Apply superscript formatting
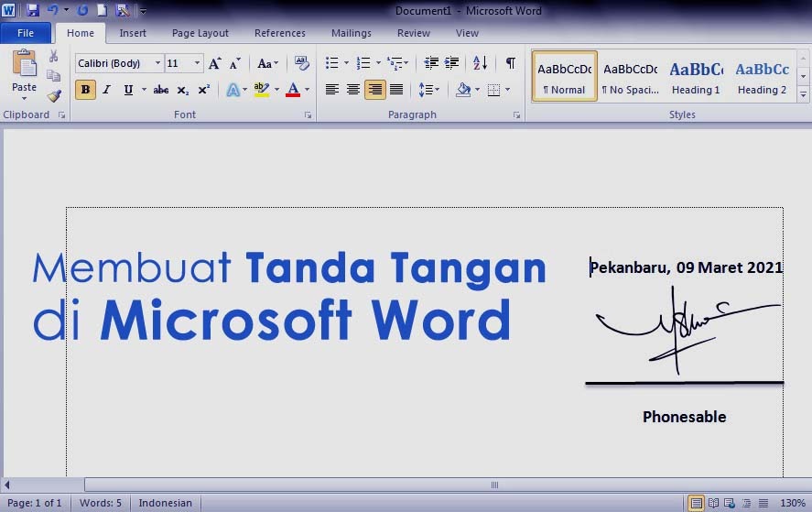 click(x=203, y=90)
